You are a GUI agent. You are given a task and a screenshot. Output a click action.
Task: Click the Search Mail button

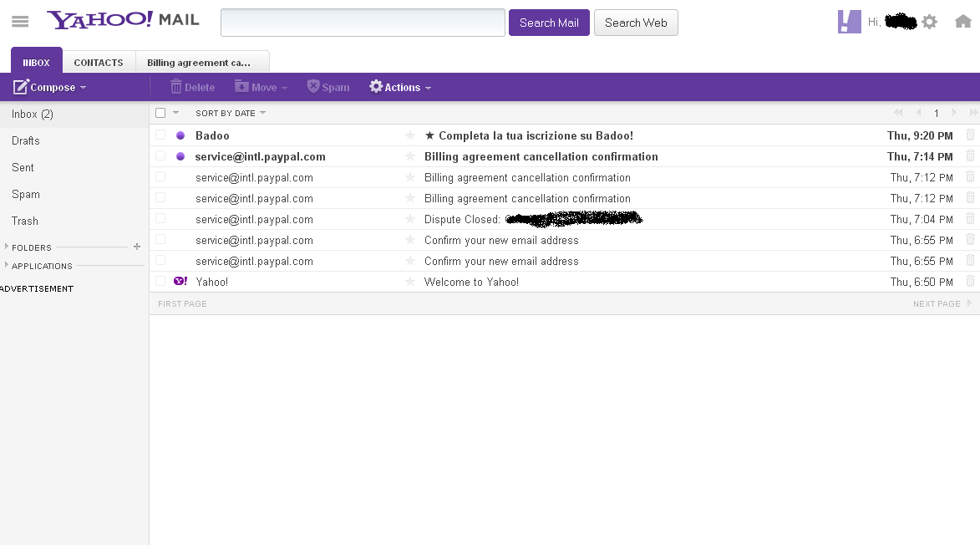tap(549, 23)
